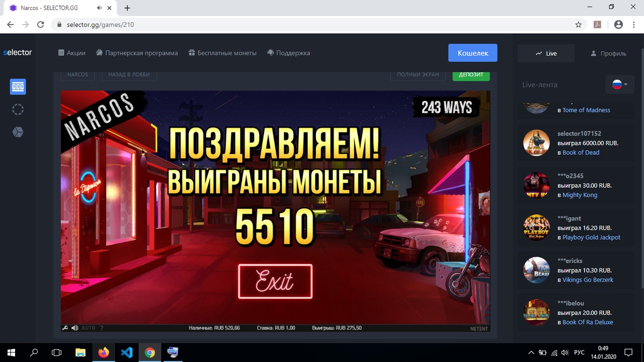Screen dimensions: 644x362
Task: Go back in browser history
Action: 10,25
